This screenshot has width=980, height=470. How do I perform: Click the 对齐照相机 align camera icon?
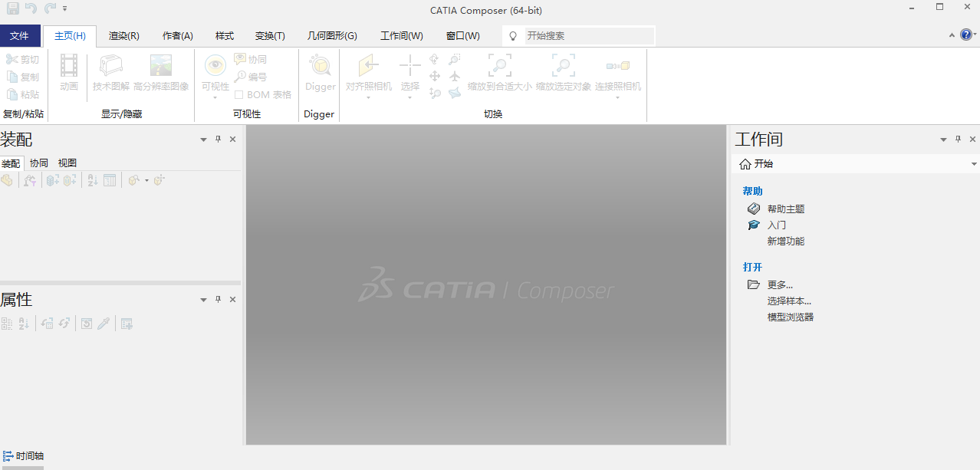click(369, 66)
